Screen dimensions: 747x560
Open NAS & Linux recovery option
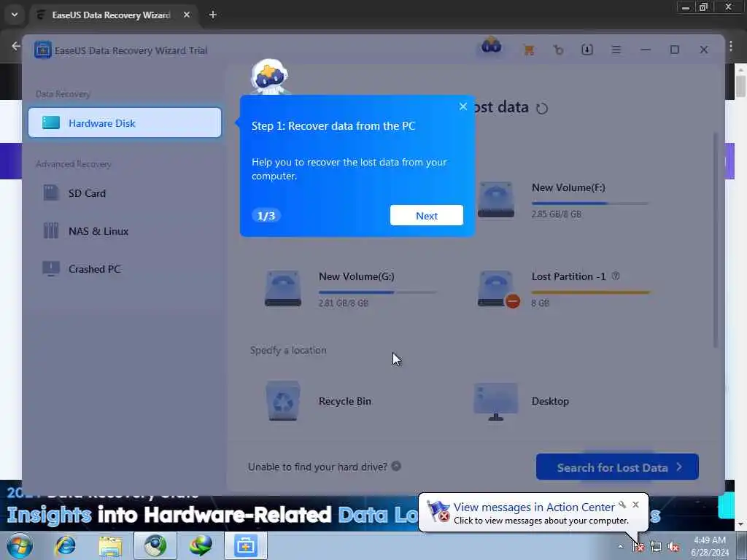tap(98, 231)
